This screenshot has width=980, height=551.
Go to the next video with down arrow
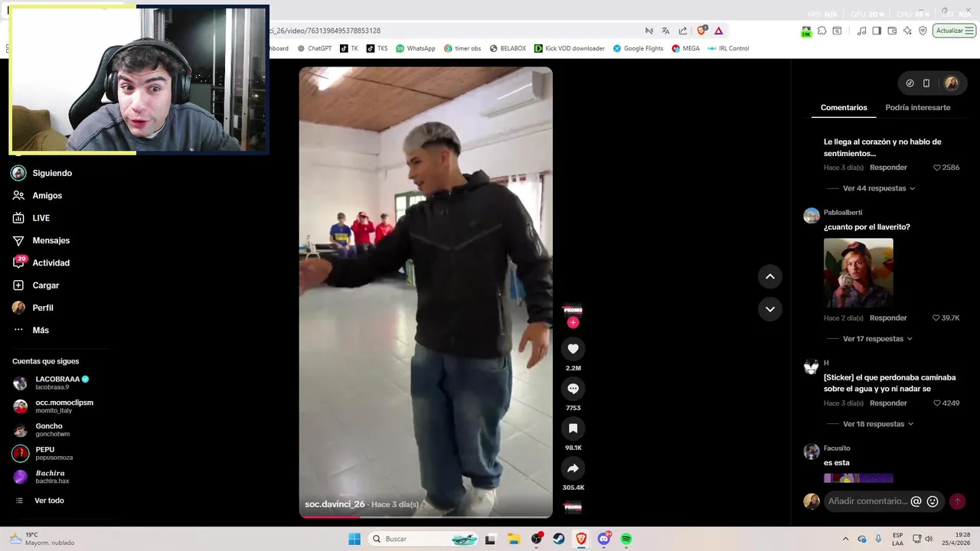pos(770,309)
